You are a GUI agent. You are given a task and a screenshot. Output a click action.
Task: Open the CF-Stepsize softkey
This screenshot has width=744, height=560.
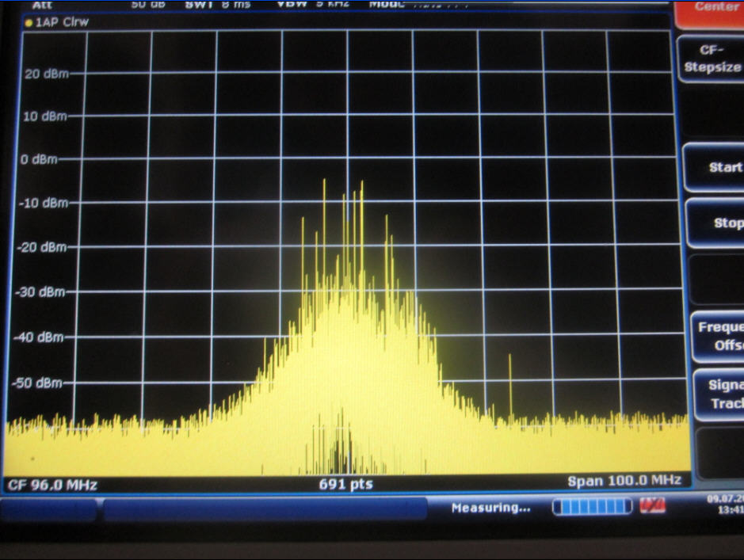click(x=712, y=59)
